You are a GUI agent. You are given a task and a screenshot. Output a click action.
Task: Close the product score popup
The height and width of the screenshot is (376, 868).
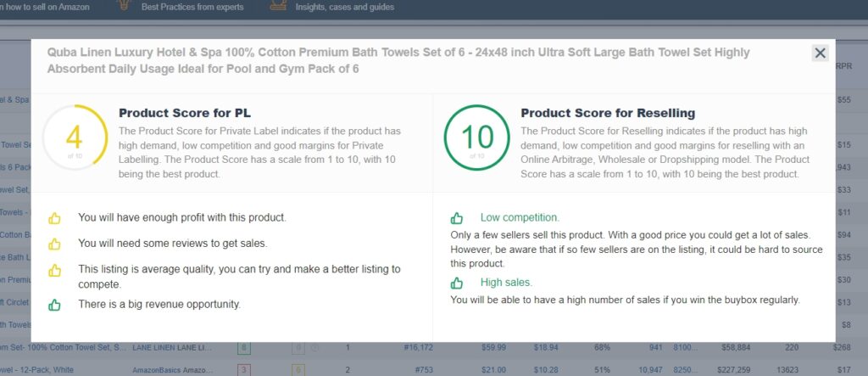pyautogui.click(x=820, y=53)
